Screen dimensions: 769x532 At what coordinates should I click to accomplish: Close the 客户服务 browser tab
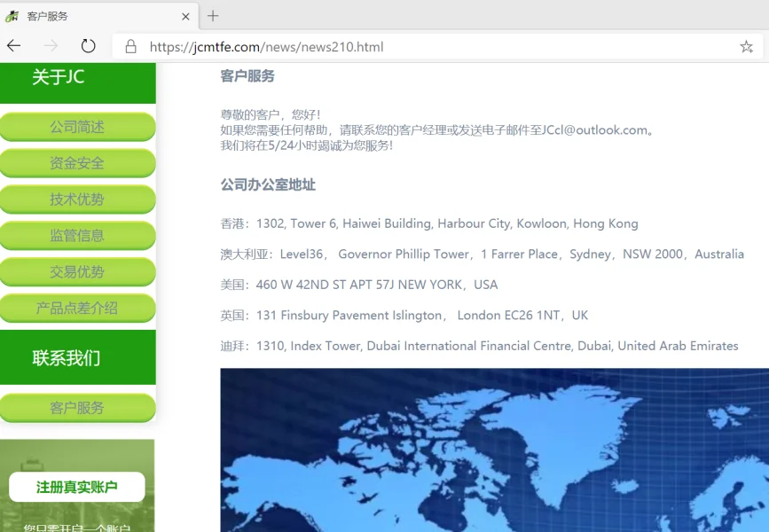tap(185, 16)
